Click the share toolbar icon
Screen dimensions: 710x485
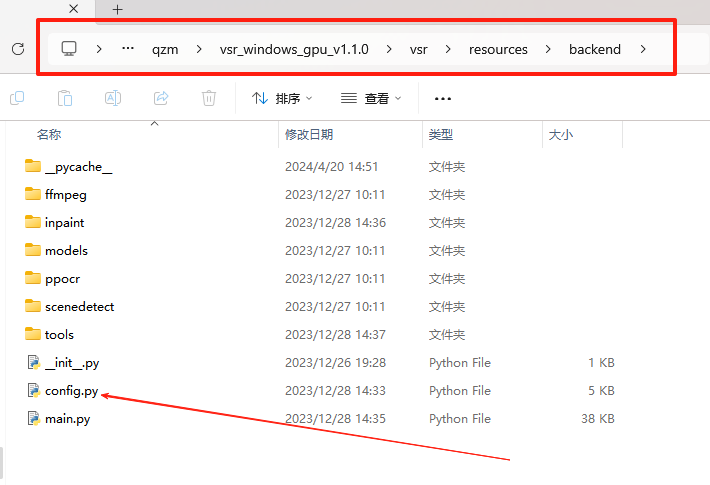click(161, 98)
